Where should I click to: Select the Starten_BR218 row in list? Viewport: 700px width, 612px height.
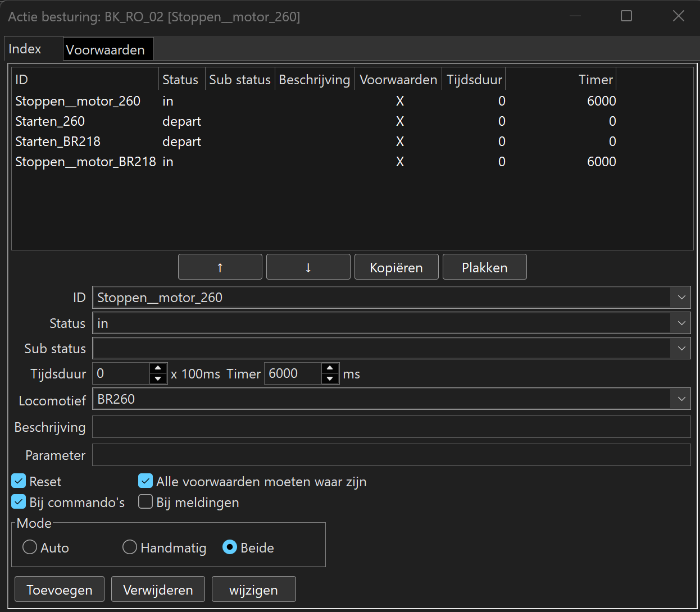58,141
